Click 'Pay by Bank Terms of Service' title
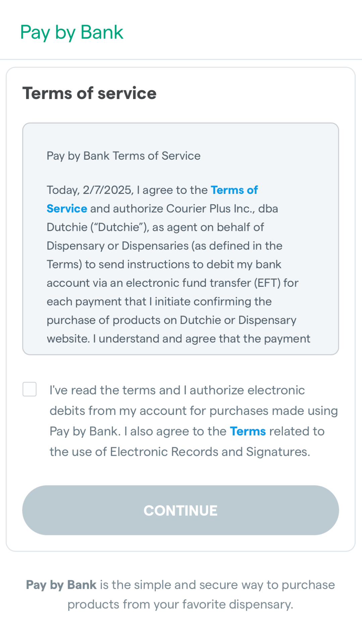This screenshot has height=644, width=362. click(x=124, y=156)
